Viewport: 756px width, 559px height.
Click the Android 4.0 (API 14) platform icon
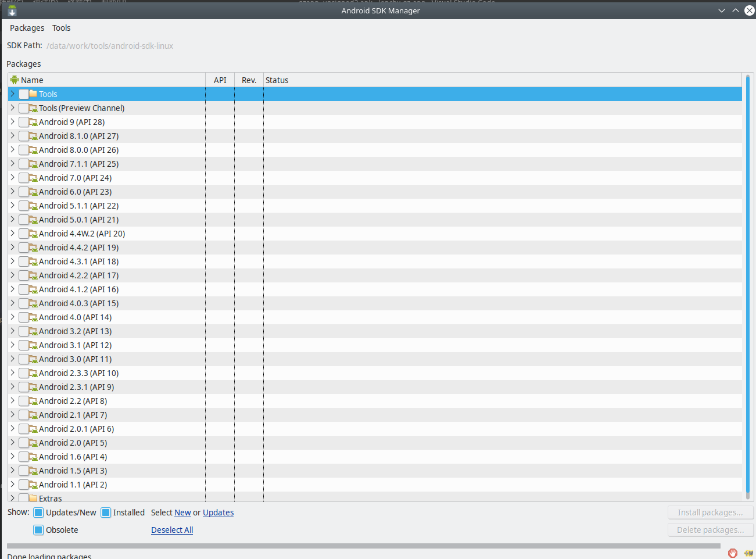point(33,317)
